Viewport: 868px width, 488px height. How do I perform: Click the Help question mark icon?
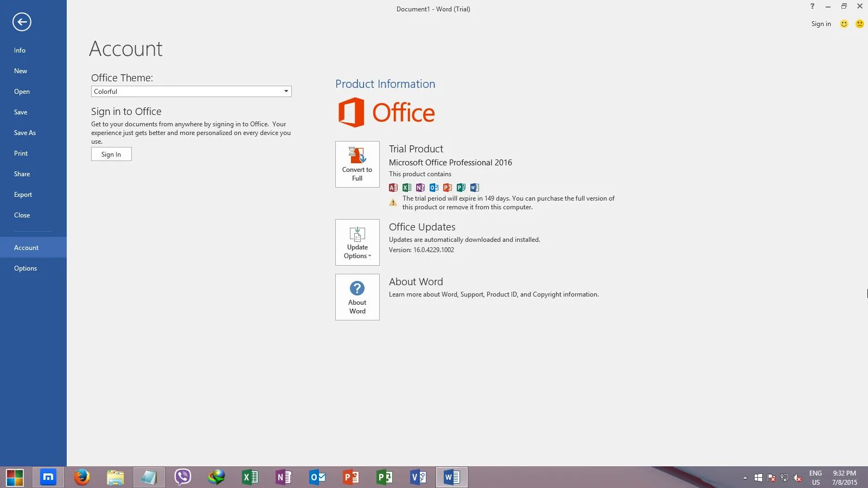click(812, 7)
